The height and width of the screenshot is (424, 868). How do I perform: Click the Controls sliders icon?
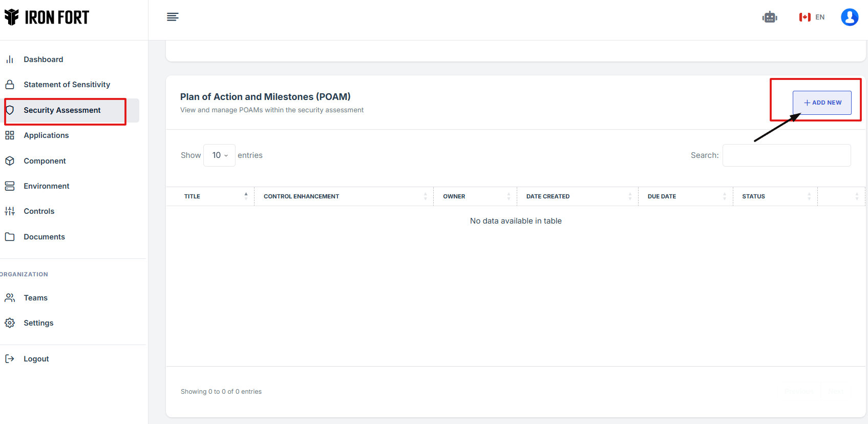pyautogui.click(x=10, y=211)
